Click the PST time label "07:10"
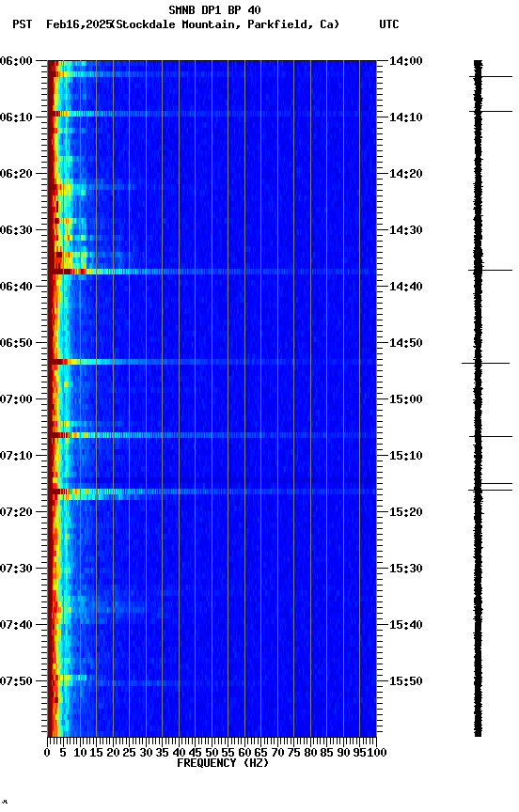Screen dimensions: 519x812 pos(16,456)
